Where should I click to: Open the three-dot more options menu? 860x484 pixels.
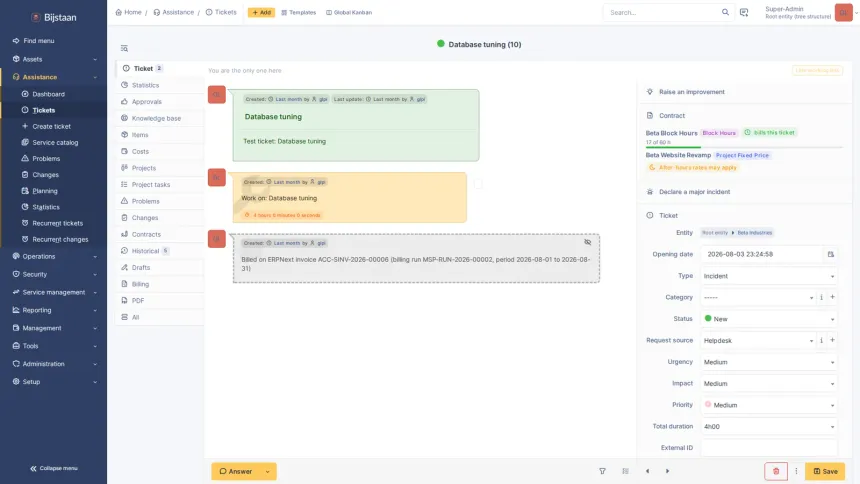[x=796, y=471]
